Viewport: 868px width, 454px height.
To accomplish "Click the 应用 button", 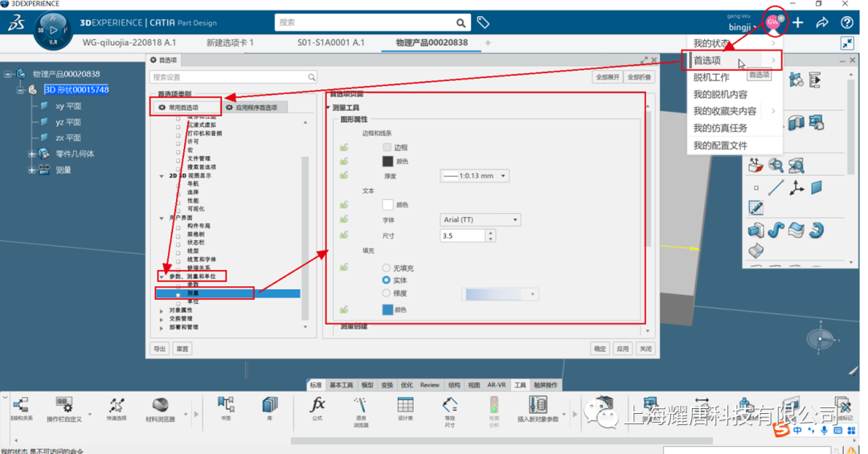I will [623, 349].
